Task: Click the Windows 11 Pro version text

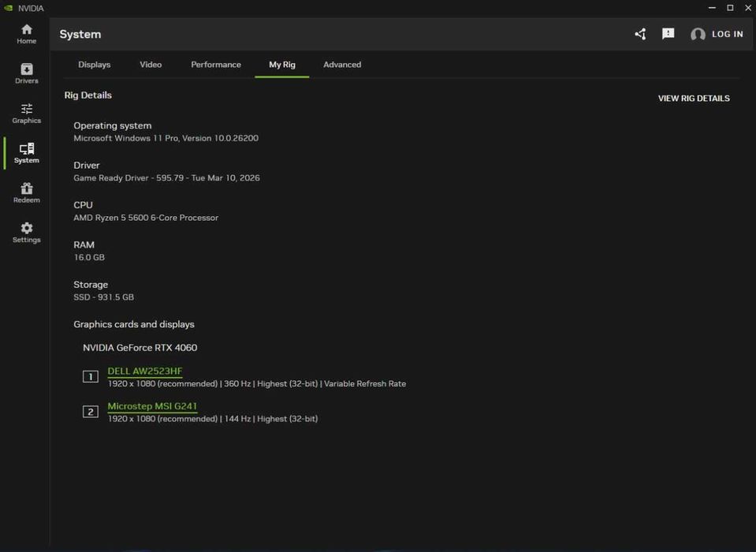Action: 166,138
